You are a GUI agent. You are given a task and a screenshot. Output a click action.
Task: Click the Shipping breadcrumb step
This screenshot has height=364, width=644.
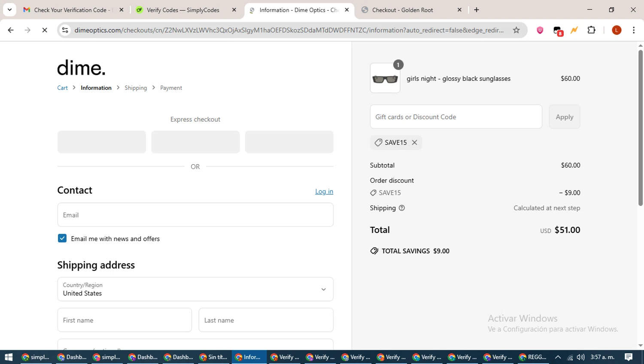[136, 88]
